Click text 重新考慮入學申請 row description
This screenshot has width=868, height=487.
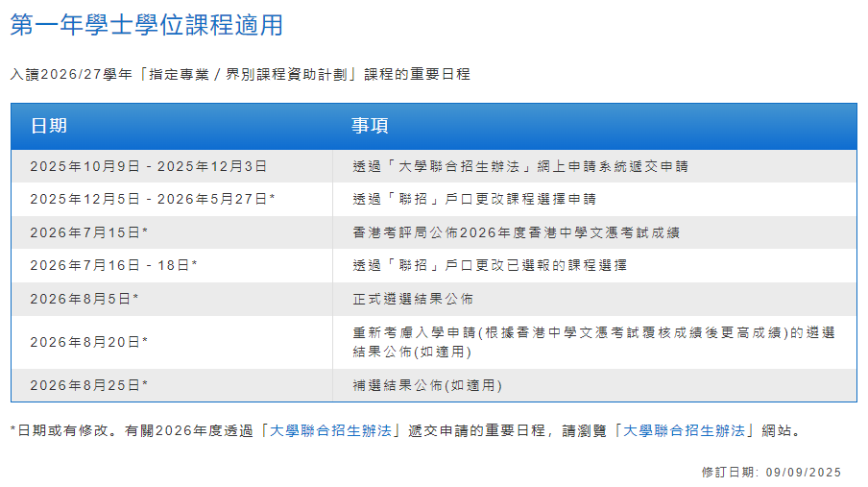594,342
